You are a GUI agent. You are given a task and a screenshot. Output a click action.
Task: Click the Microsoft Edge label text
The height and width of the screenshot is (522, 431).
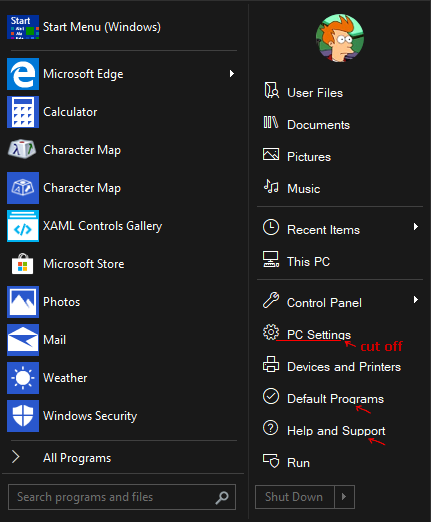83,74
